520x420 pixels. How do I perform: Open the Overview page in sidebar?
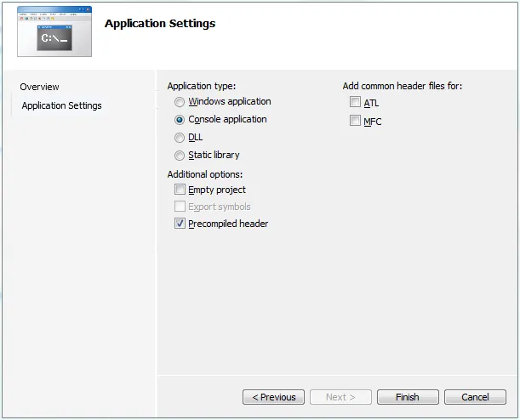[x=39, y=87]
